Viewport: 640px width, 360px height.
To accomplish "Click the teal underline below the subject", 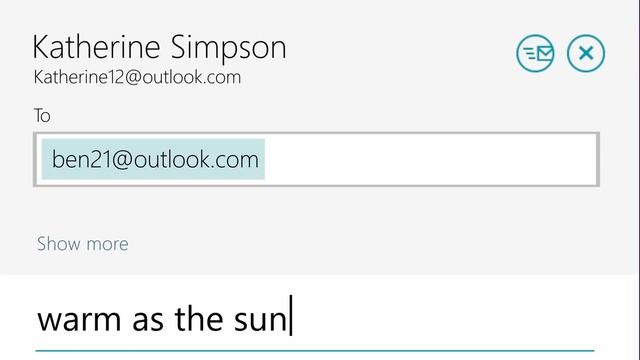I will coord(315,351).
